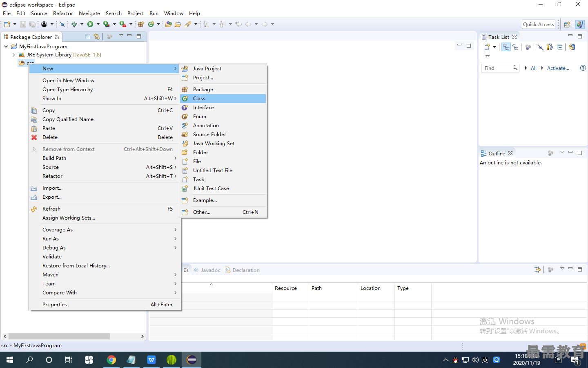Click the Last Edit Location arrow icon
Screen dimensions: 588x368
[x=238, y=24]
